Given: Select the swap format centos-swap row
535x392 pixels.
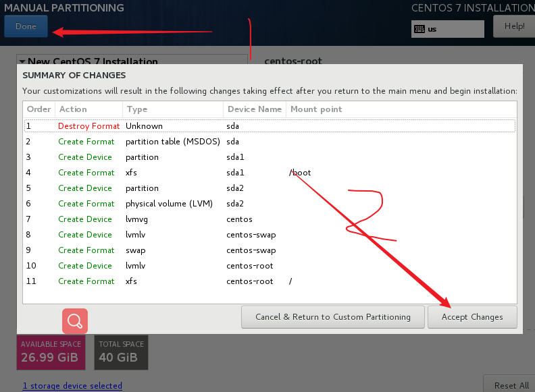Looking at the screenshot, I should [270, 250].
